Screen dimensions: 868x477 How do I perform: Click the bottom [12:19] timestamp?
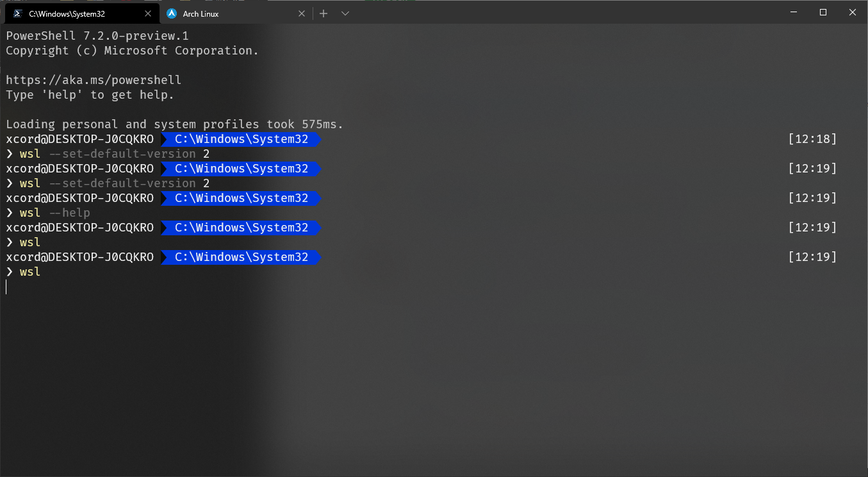coord(812,256)
